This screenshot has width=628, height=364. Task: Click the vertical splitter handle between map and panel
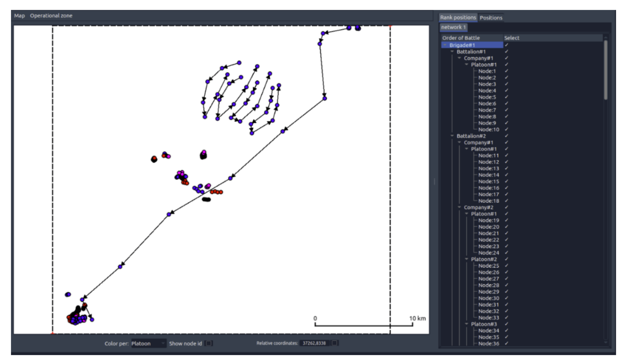click(434, 182)
